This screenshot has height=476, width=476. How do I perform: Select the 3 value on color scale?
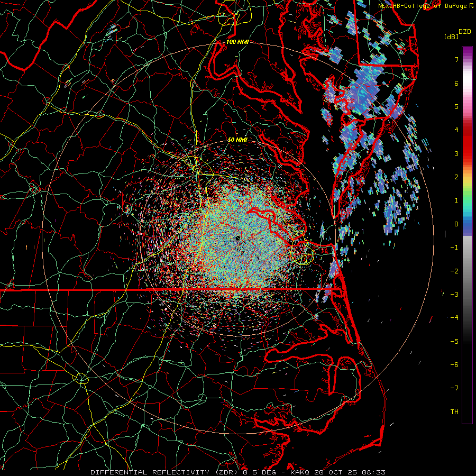(x=456, y=153)
